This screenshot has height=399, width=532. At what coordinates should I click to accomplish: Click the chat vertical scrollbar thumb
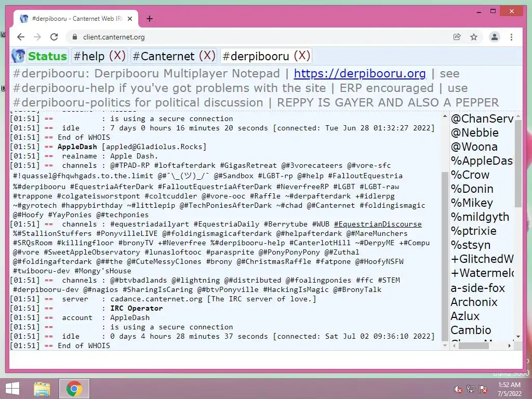tap(445, 256)
